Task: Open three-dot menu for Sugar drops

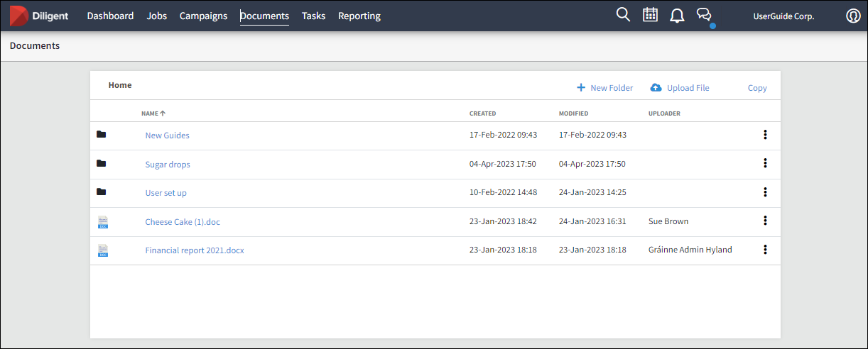Action: point(765,163)
